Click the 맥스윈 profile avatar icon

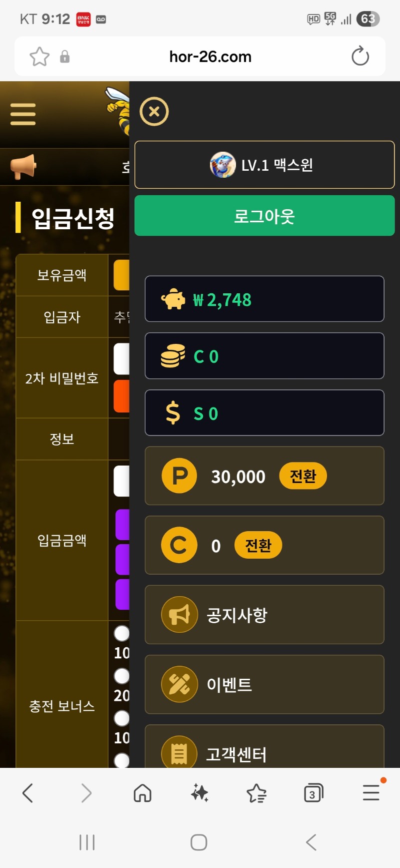pyautogui.click(x=220, y=166)
